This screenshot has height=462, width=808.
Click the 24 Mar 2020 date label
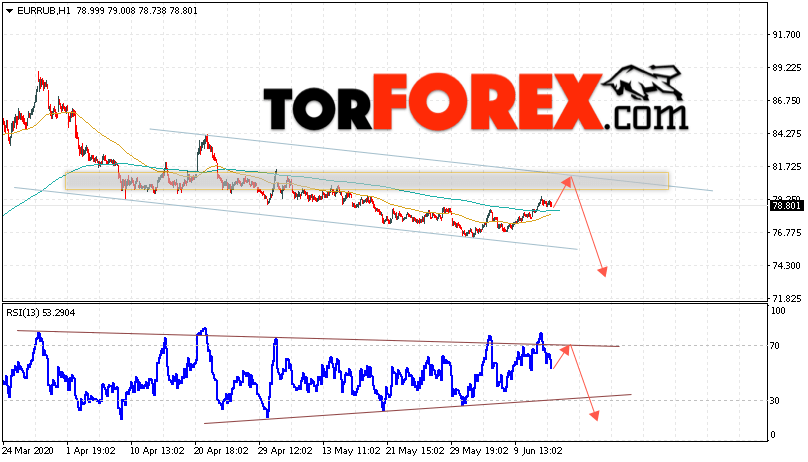click(x=28, y=451)
